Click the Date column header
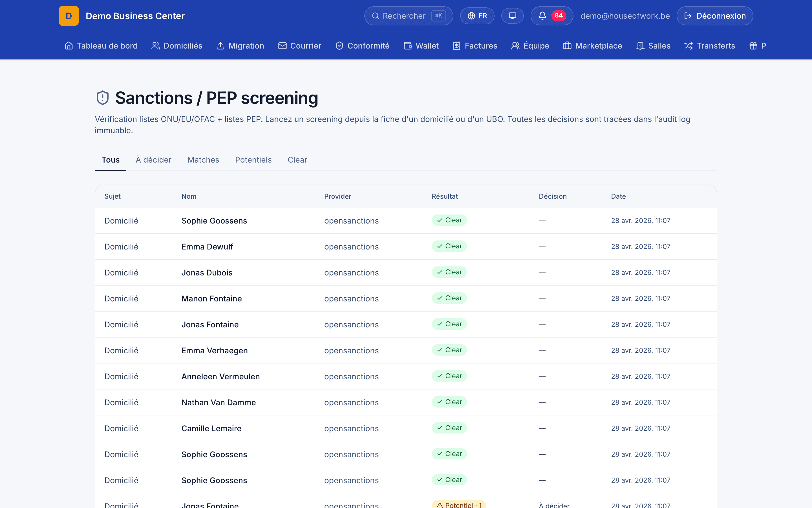The height and width of the screenshot is (508, 812). click(x=618, y=196)
